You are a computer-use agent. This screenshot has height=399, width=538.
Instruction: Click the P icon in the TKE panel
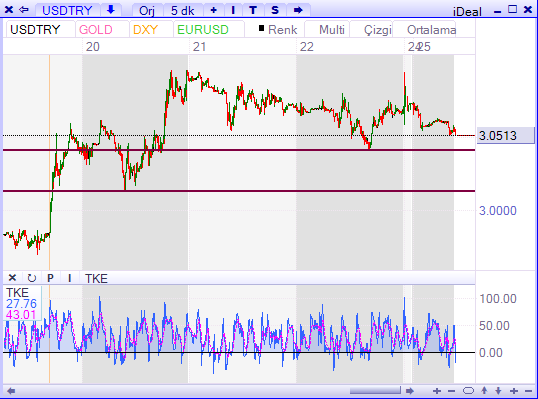tap(50, 278)
